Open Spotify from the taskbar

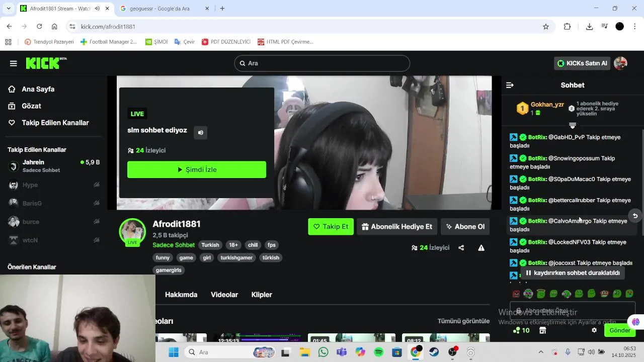[x=378, y=352]
